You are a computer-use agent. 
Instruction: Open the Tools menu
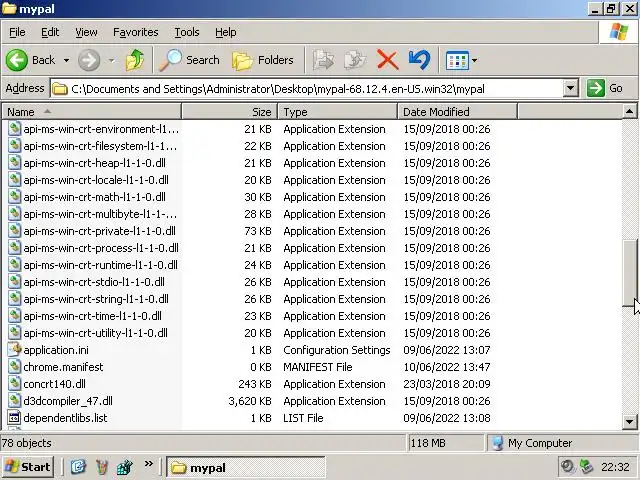(x=187, y=32)
